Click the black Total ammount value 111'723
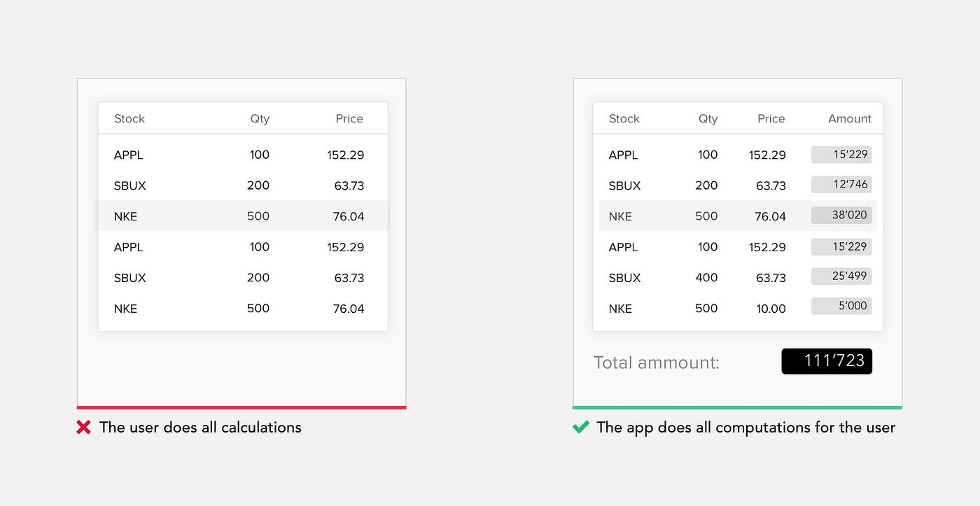The image size is (980, 506). click(827, 361)
